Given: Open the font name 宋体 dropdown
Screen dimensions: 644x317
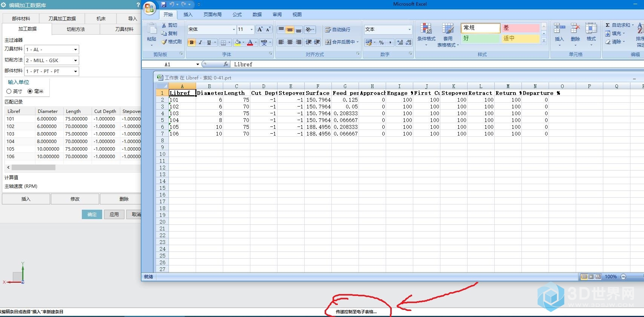Looking at the screenshot, I should (x=234, y=29).
